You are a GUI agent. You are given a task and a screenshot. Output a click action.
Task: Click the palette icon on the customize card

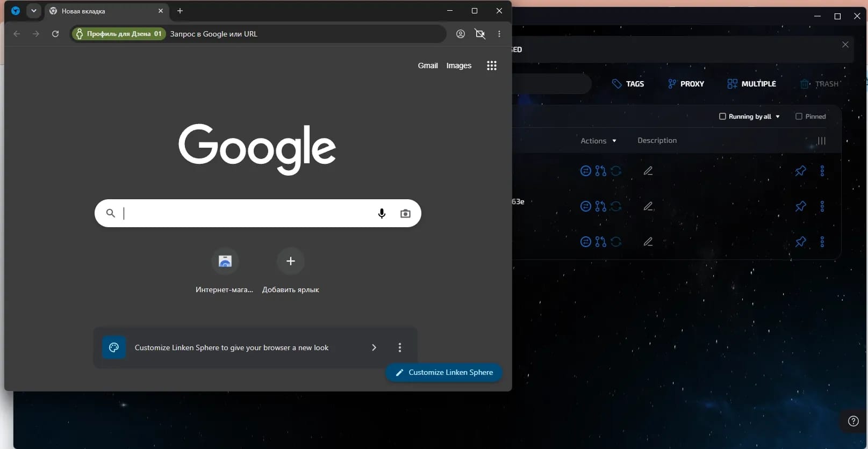click(114, 347)
